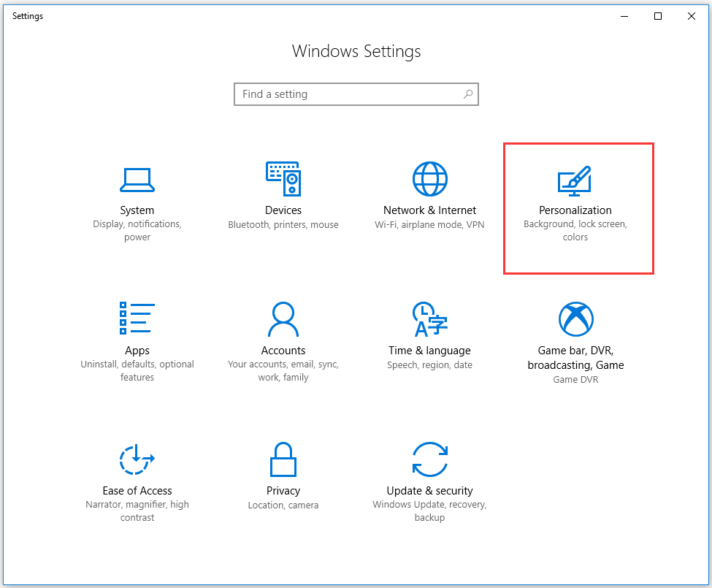Click the Privacy label
712x588 pixels.
click(283, 491)
